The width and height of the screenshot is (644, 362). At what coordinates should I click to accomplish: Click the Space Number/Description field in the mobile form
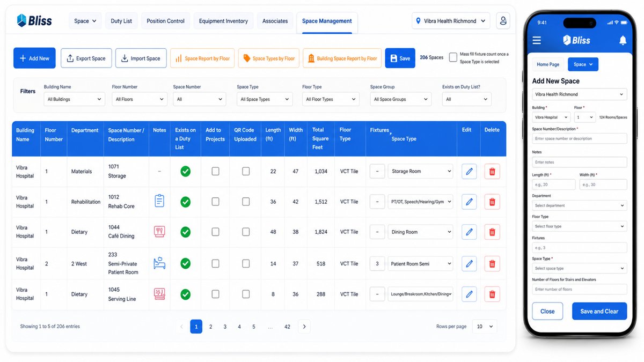pos(580,138)
